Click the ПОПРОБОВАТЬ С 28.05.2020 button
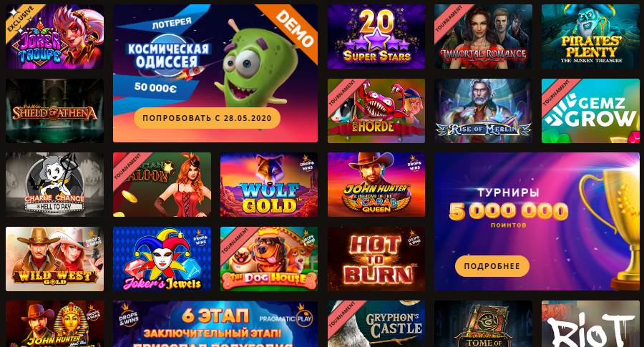This screenshot has height=347, width=644. point(207,118)
